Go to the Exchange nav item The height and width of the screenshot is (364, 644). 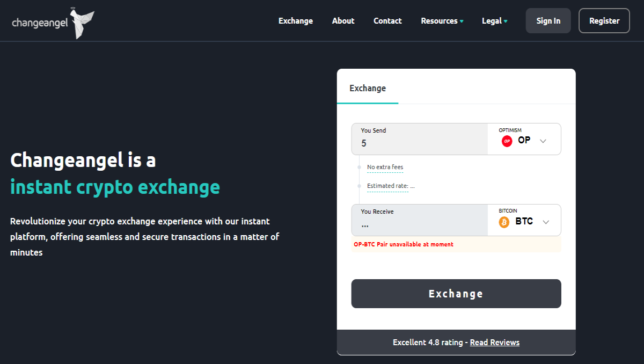tap(296, 21)
